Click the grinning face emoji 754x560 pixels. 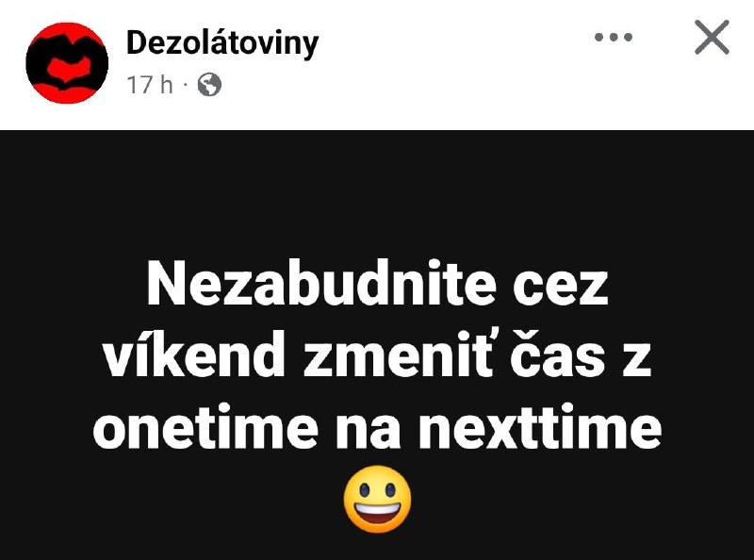click(x=378, y=499)
